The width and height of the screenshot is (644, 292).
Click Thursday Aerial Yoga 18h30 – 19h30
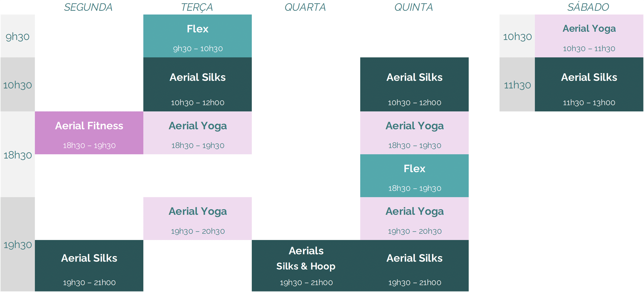click(414, 133)
